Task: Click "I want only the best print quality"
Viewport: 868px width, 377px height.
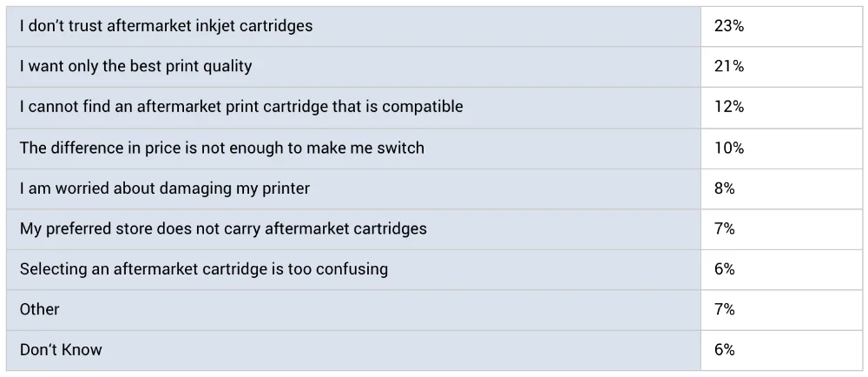Action: [135, 66]
